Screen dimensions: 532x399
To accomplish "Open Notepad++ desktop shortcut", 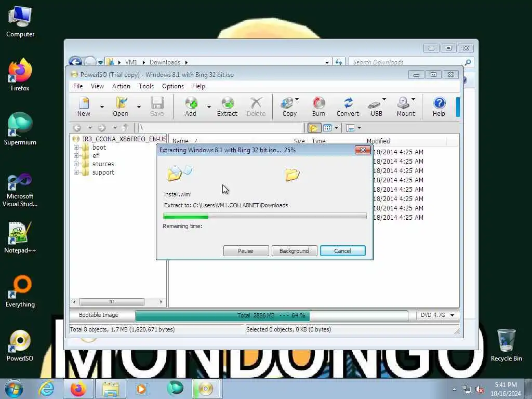I will tap(20, 237).
